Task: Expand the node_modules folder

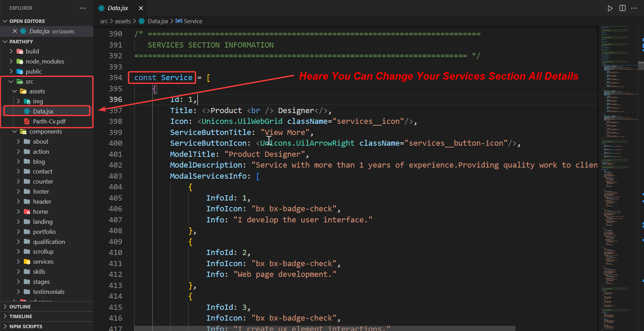Action: coord(45,61)
